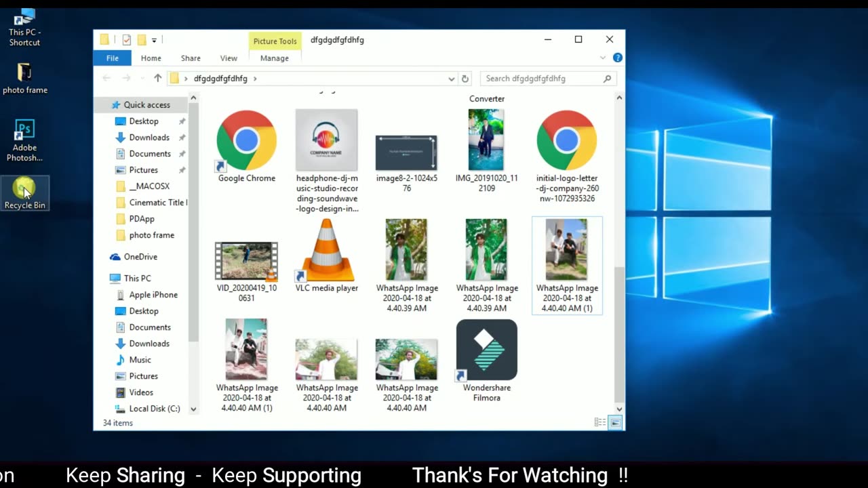Click the Up one level arrow
Viewport: 868px width, 488px height.
click(158, 79)
